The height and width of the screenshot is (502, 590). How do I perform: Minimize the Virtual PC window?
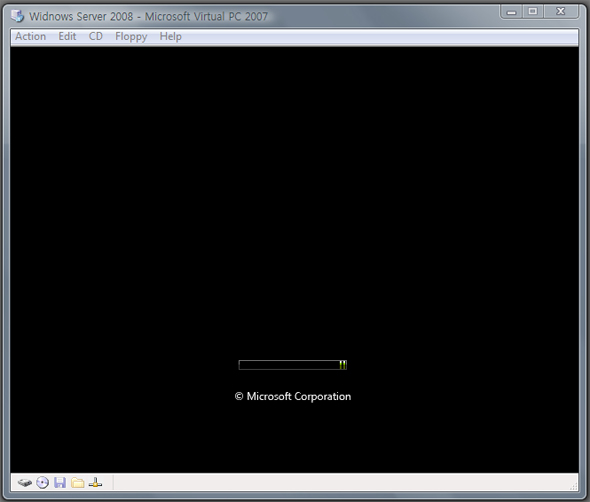(x=511, y=12)
